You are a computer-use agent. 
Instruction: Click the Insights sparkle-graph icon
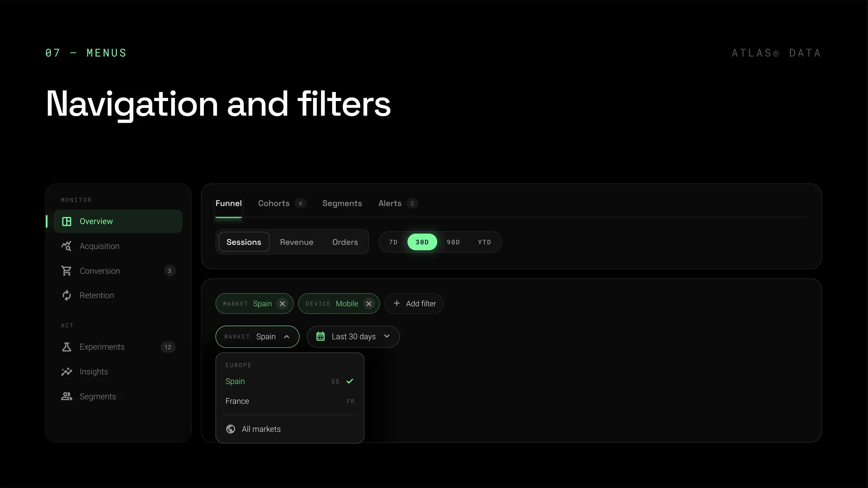pos(67,371)
